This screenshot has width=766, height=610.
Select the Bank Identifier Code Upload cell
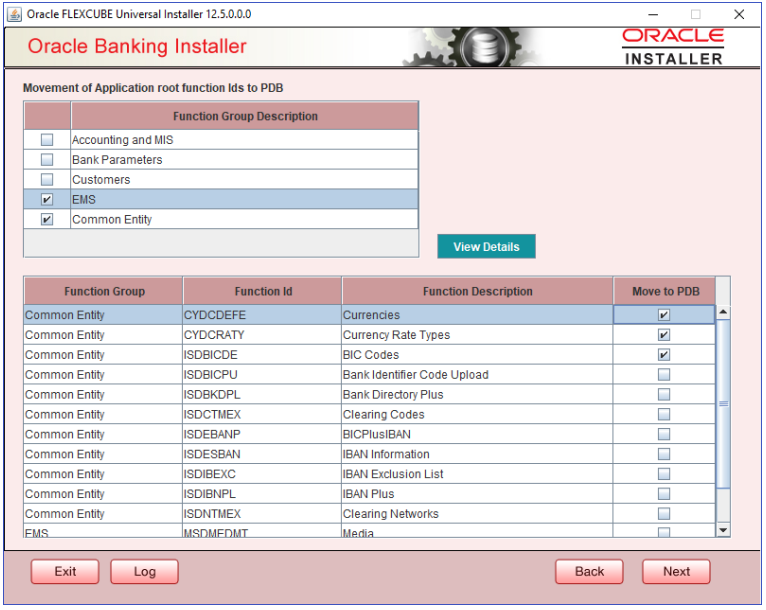pos(477,375)
